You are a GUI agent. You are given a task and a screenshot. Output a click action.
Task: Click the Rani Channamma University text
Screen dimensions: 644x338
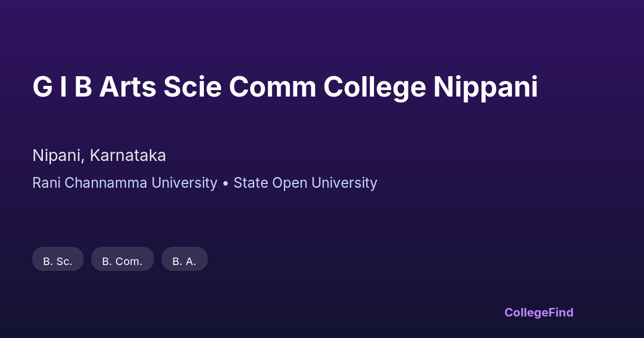[125, 183]
